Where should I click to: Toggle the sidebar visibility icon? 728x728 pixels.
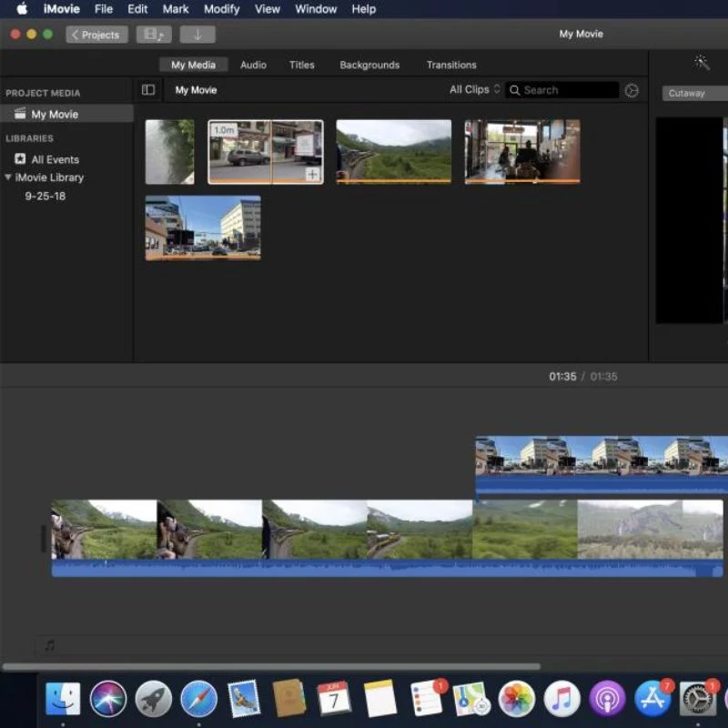(148, 90)
